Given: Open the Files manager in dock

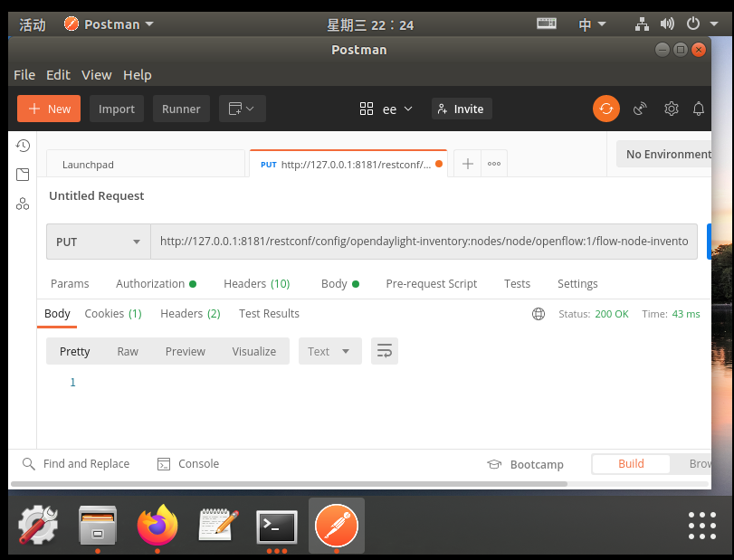Looking at the screenshot, I should 98,526.
